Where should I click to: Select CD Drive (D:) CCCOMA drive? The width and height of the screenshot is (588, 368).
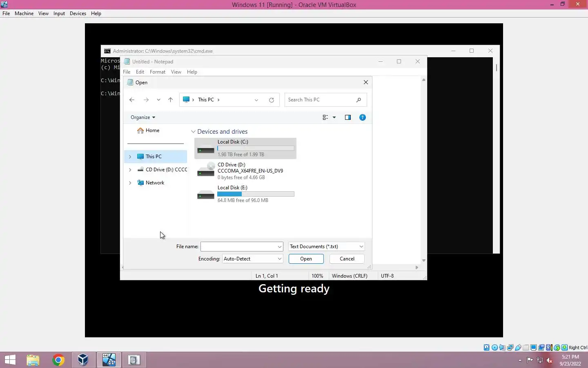click(245, 171)
